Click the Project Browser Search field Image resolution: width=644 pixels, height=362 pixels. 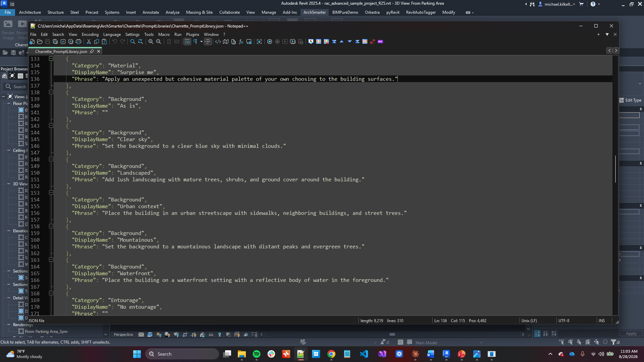16,86
